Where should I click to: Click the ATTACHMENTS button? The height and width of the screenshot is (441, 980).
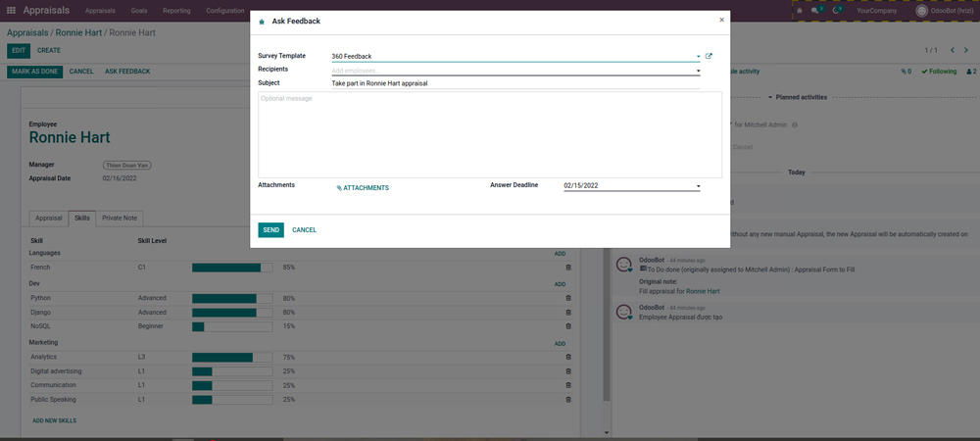[363, 188]
